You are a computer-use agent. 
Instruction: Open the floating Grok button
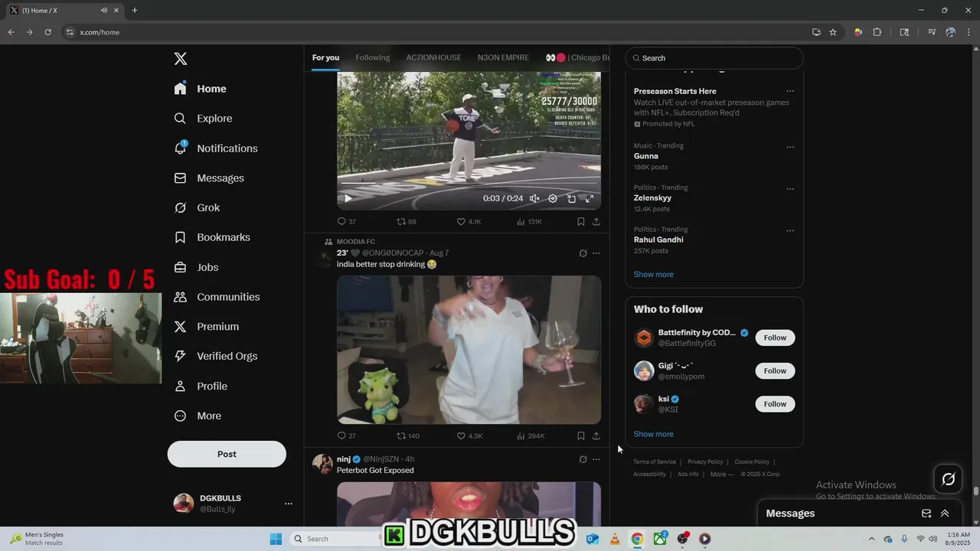949,479
